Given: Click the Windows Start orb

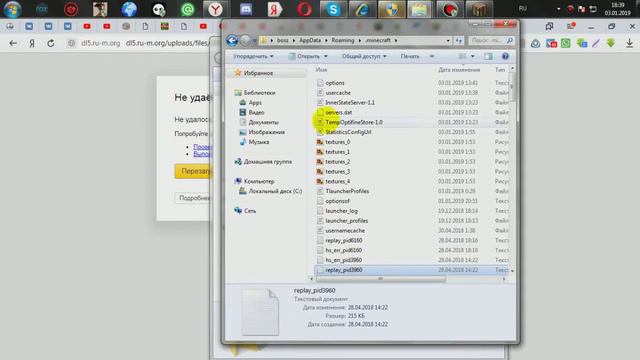Looking at the screenshot, I should click(x=12, y=9).
